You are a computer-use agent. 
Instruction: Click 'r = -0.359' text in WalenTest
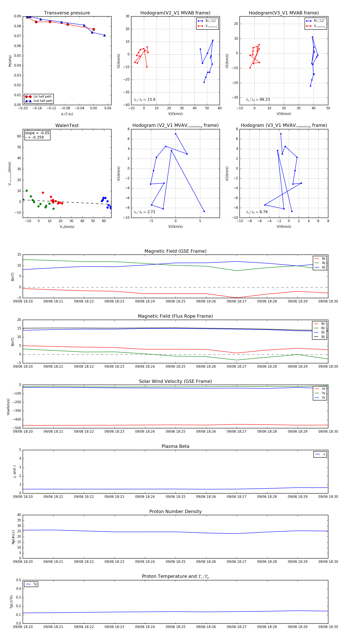(34, 137)
